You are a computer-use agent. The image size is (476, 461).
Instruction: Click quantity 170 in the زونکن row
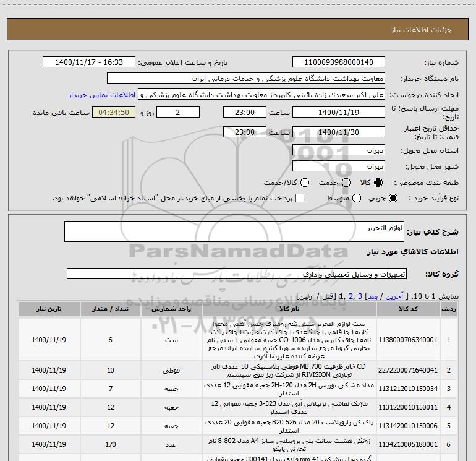[x=110, y=444]
